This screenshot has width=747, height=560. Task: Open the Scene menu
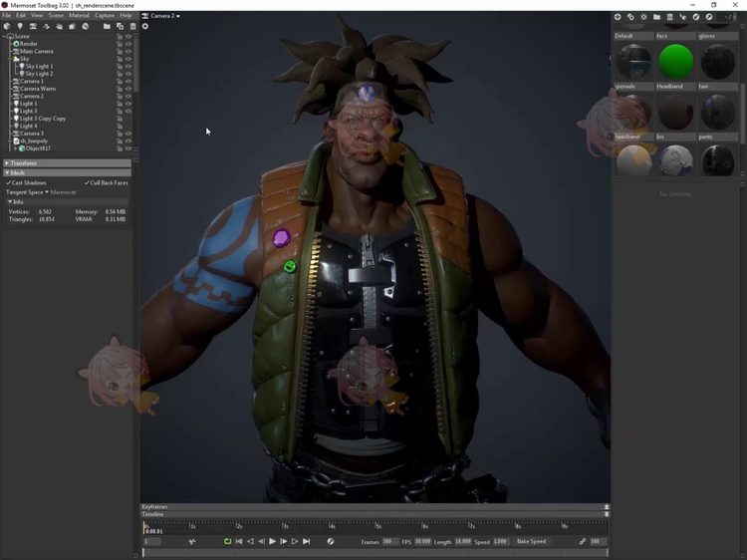click(x=56, y=15)
